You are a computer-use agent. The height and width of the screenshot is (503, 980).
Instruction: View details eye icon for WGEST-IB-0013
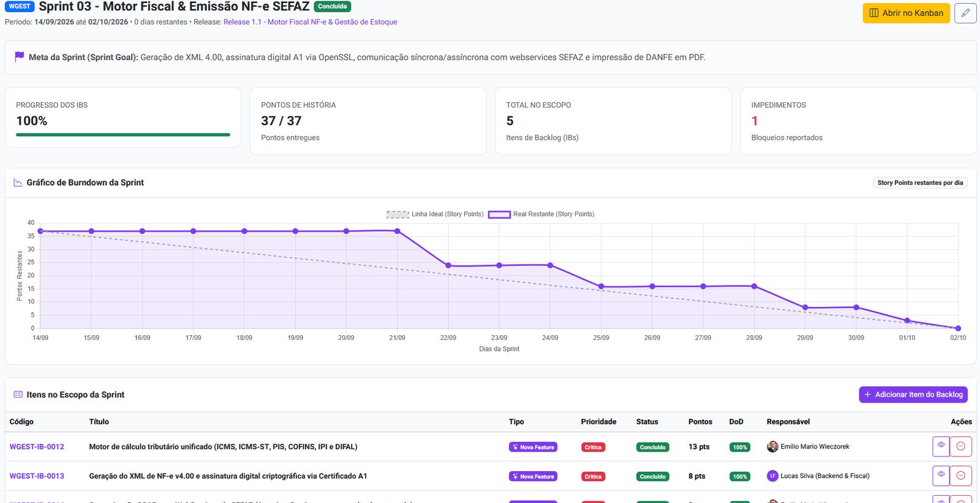pyautogui.click(x=941, y=475)
